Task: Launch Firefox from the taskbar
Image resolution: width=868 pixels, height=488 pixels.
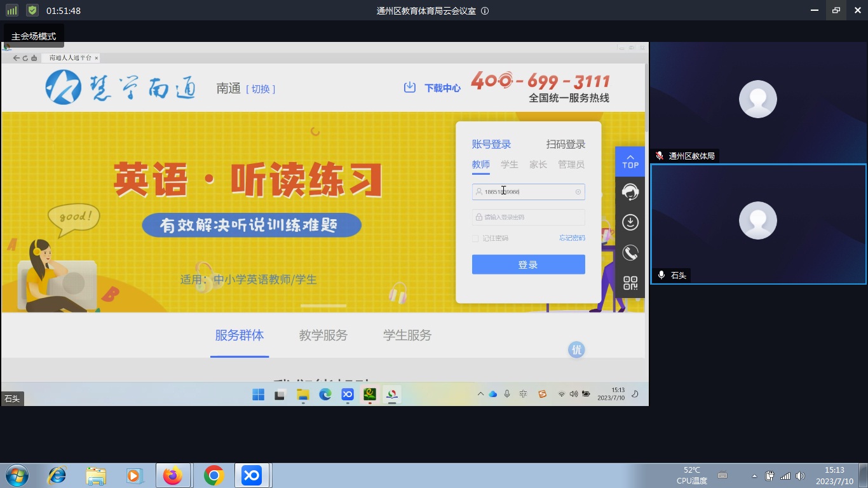Action: click(172, 475)
